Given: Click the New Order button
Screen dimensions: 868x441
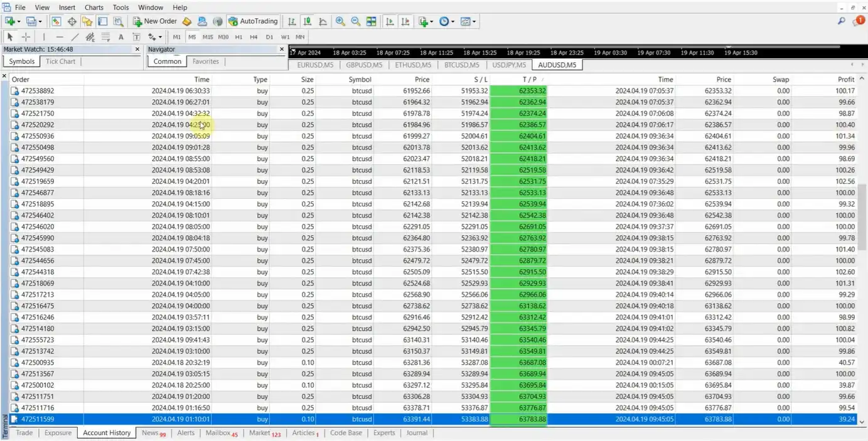Looking at the screenshot, I should [155, 21].
